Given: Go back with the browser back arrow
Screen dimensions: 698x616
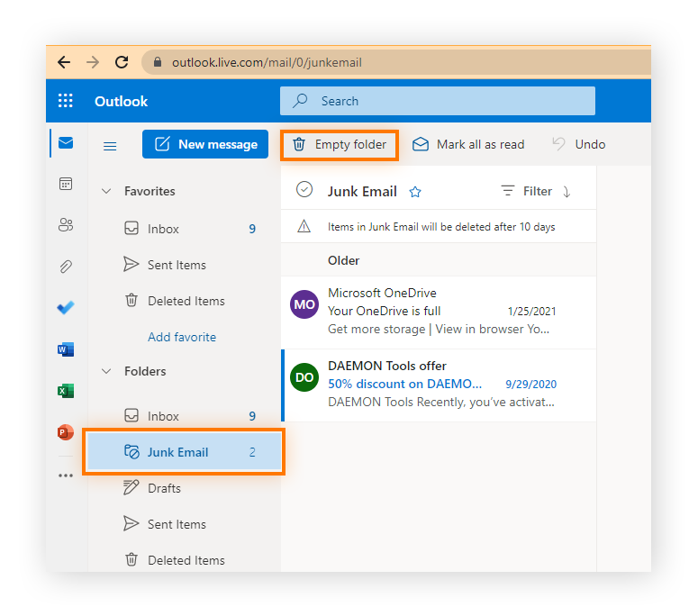Looking at the screenshot, I should (x=64, y=62).
